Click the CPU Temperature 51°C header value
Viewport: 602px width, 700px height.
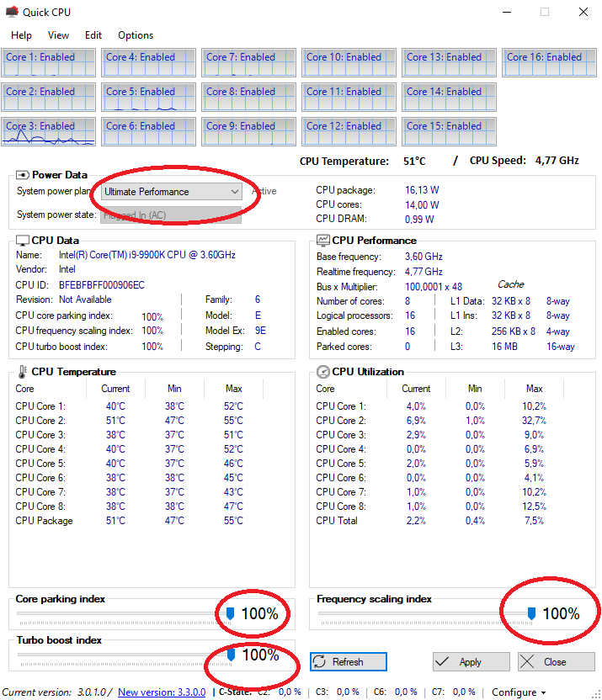[414, 162]
